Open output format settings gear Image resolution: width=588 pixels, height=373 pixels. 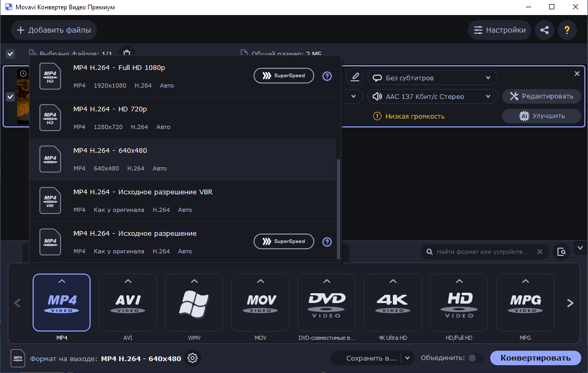[x=193, y=358]
